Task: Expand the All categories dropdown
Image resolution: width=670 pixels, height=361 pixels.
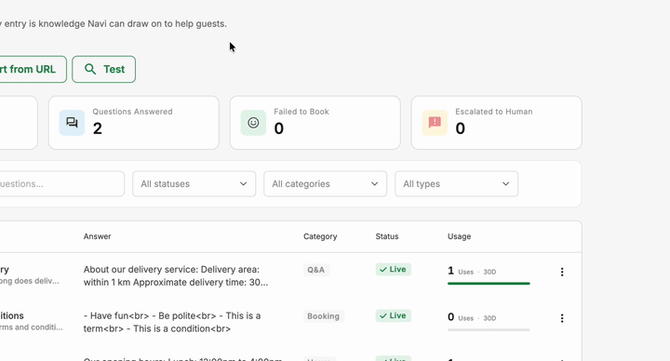Action: [325, 184]
